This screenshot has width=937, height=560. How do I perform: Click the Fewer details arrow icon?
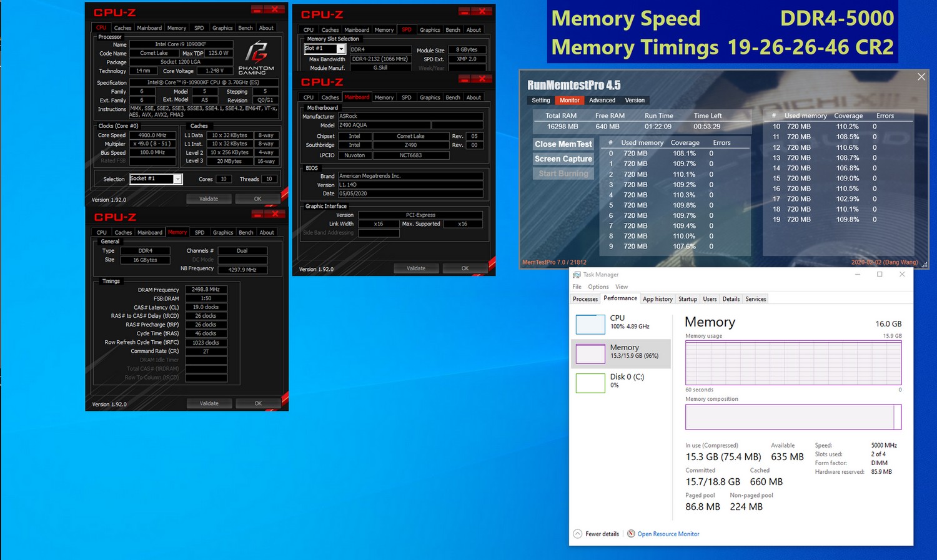(578, 534)
